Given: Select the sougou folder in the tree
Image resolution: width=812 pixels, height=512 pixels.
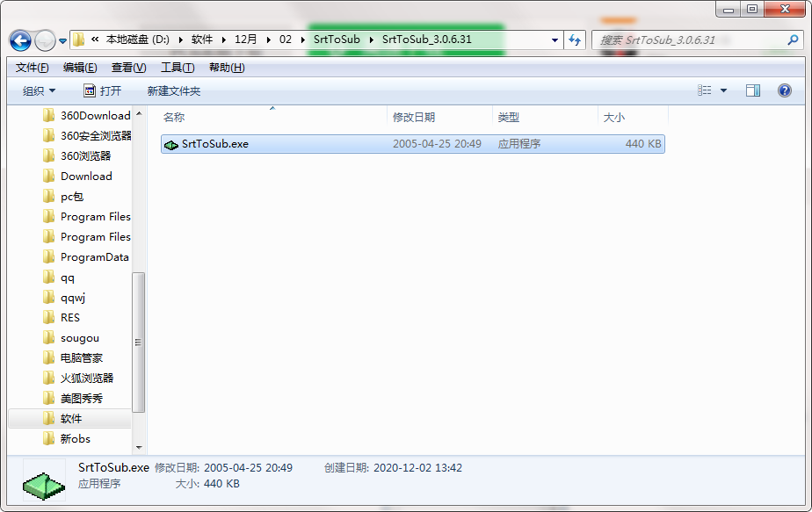Looking at the screenshot, I should 80,338.
